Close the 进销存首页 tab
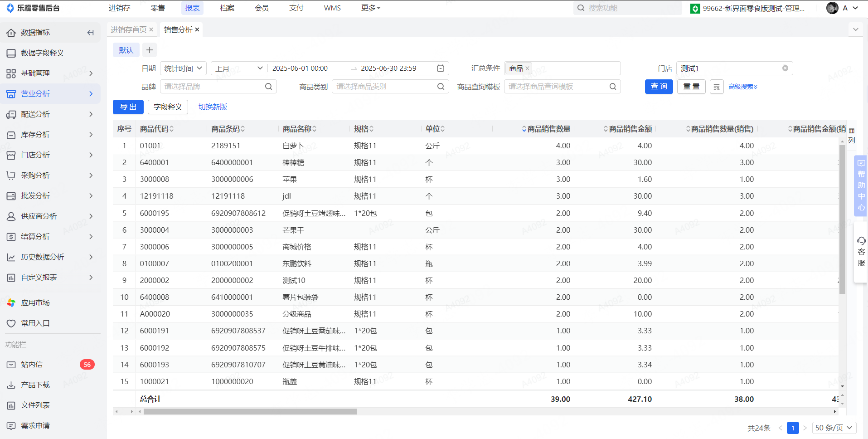This screenshot has width=868, height=439. (151, 29)
